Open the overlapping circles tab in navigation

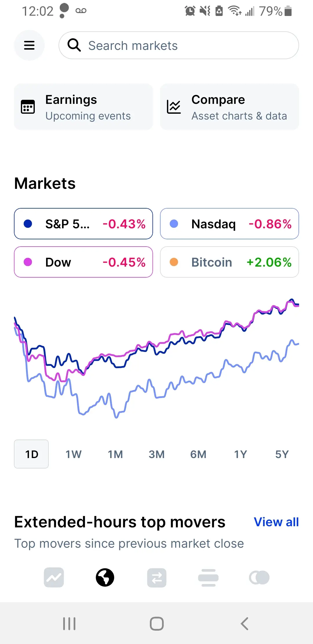coord(259,578)
